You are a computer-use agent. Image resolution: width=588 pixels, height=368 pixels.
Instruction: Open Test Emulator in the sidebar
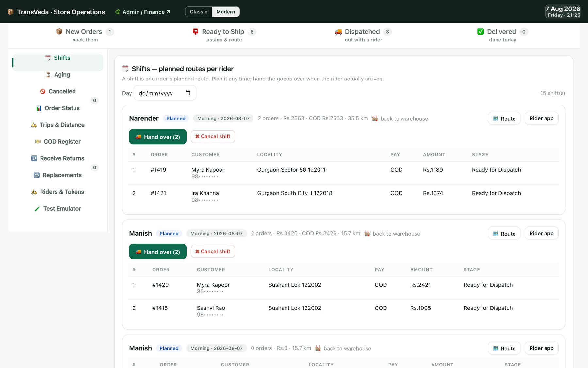pos(58,209)
